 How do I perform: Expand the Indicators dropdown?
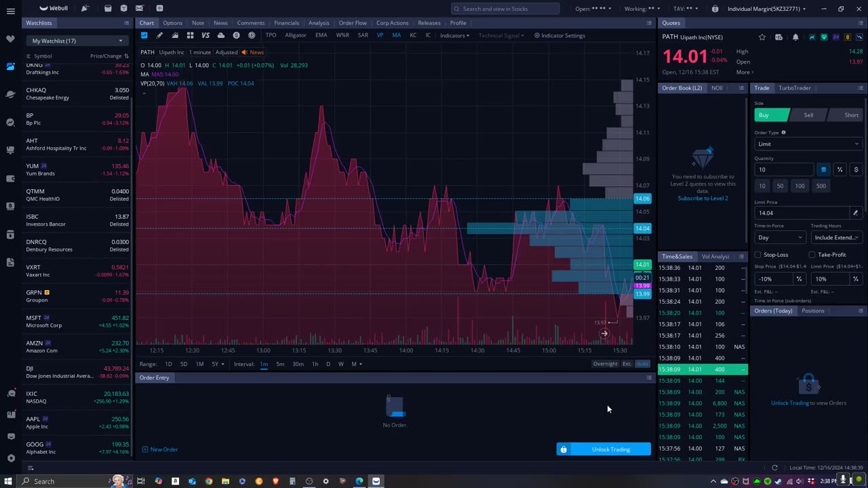pos(454,35)
